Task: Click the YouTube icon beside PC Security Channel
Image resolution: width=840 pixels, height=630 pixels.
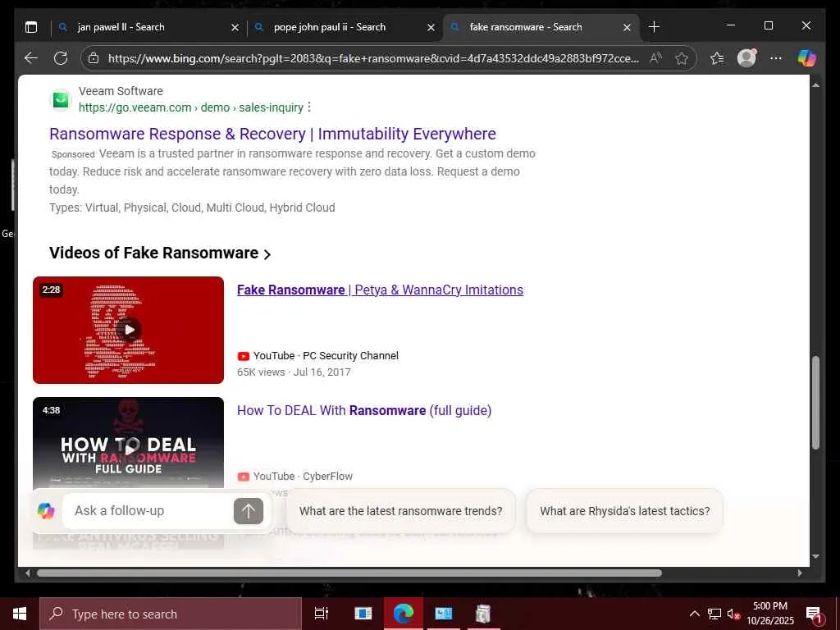Action: tap(243, 356)
